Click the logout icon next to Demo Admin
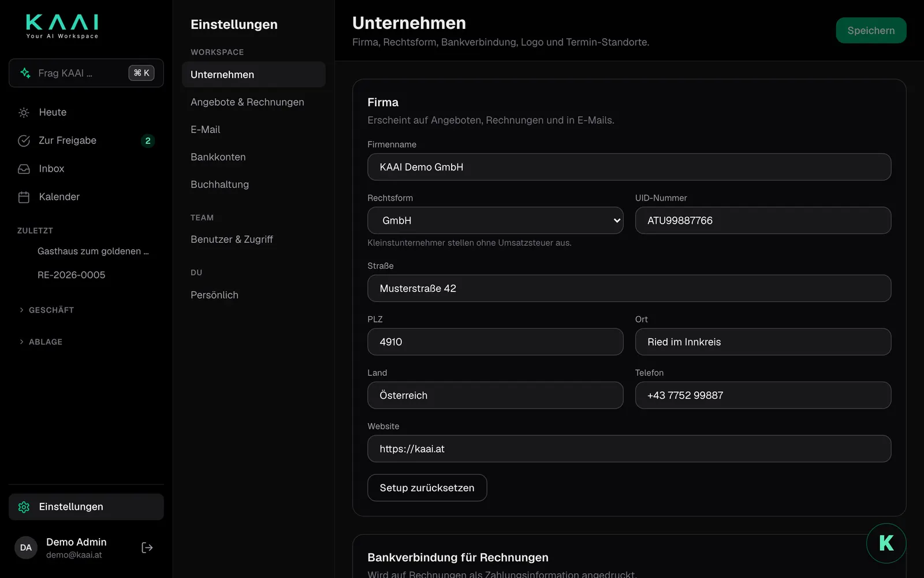 [147, 547]
